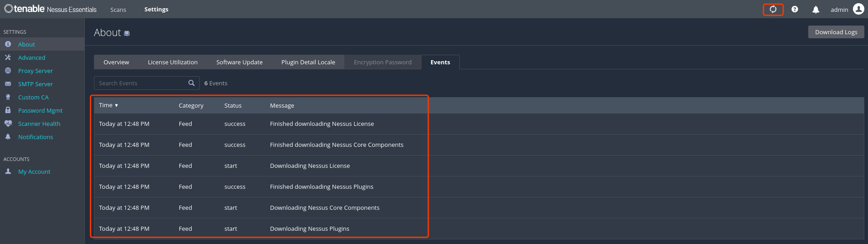Switch to the Overview tab
Image resolution: width=868 pixels, height=244 pixels.
click(116, 62)
